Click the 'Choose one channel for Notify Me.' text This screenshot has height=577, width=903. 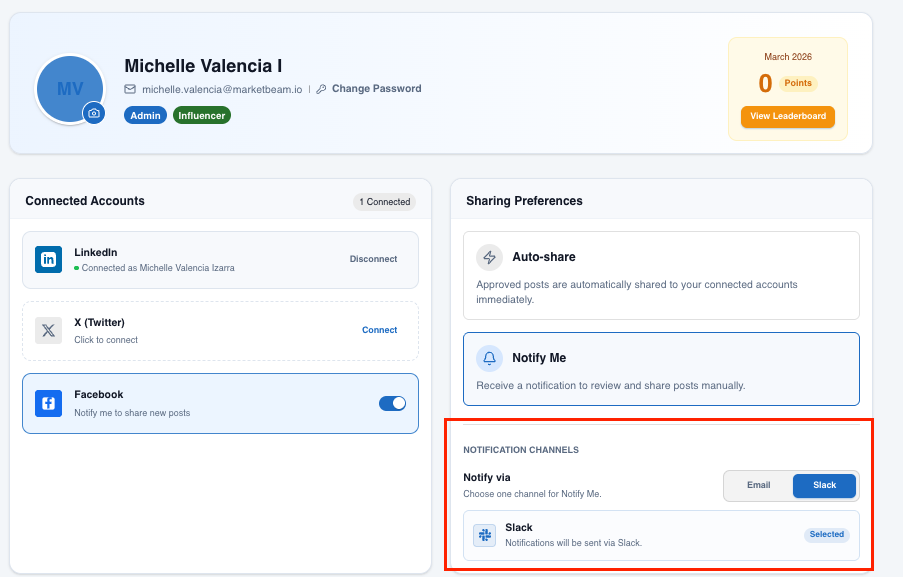tap(532, 494)
